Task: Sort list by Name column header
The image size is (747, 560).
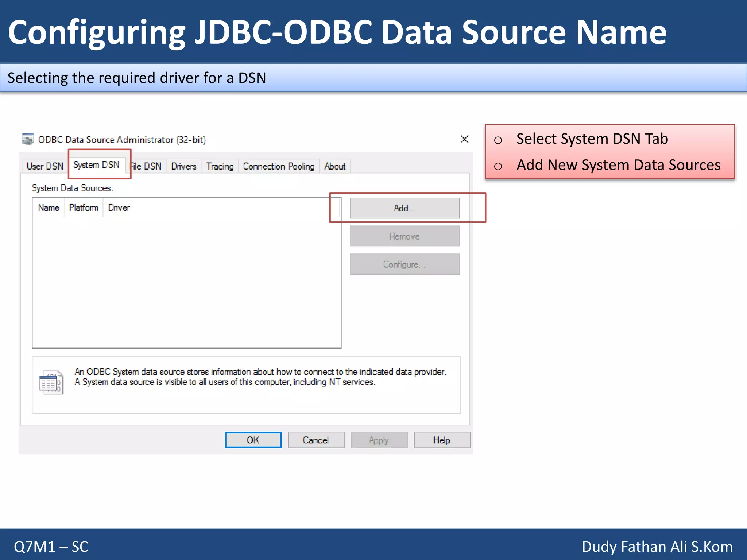Action: (49, 207)
